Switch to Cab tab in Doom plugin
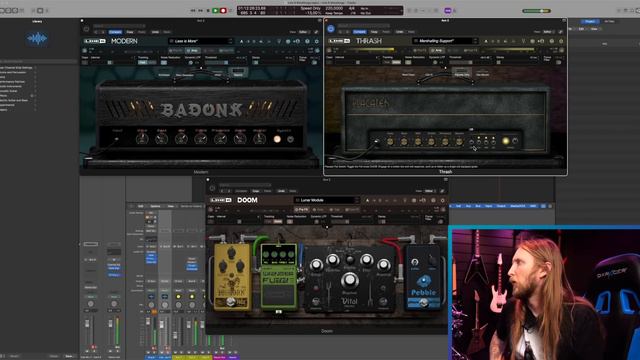The image size is (640, 360). [x=336, y=210]
